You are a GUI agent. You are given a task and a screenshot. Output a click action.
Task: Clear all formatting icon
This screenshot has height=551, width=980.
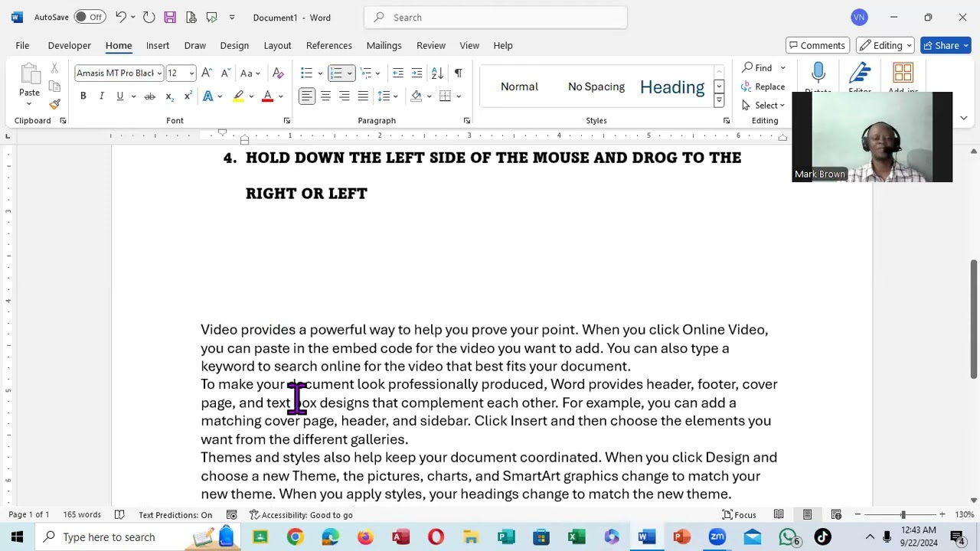278,73
